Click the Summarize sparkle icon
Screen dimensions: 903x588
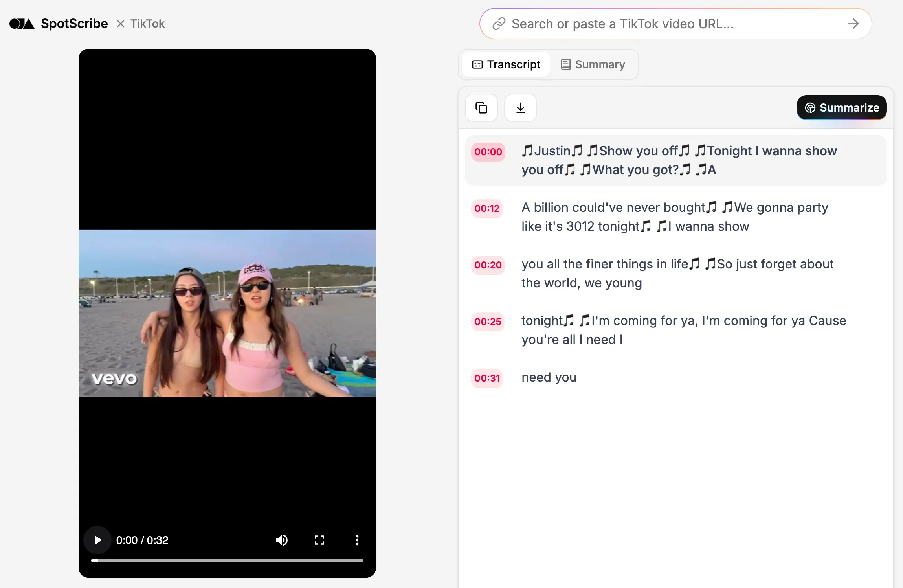[811, 108]
